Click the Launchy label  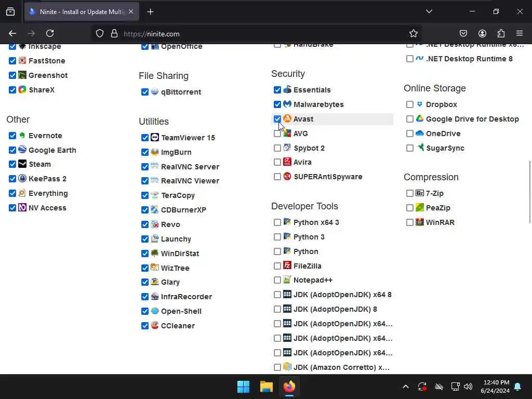176,239
